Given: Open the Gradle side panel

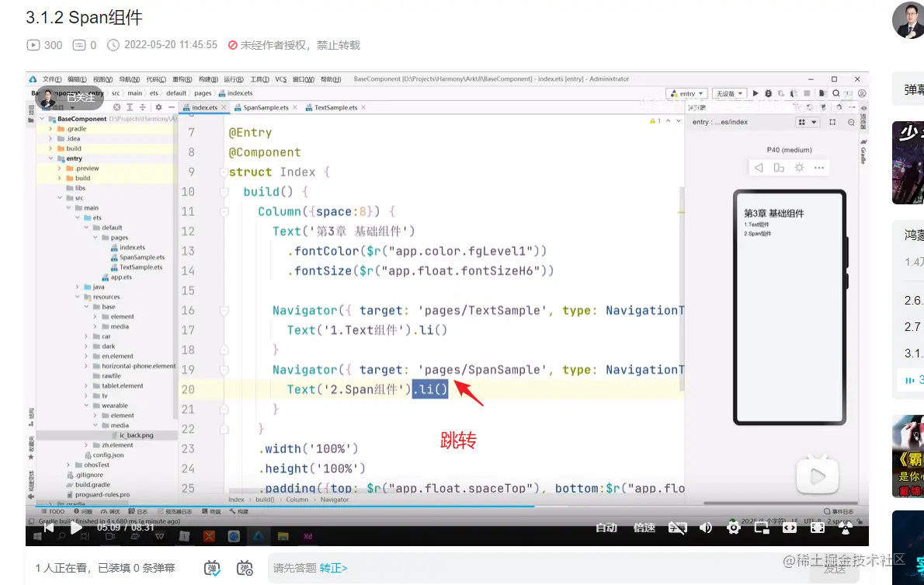Looking at the screenshot, I should click(863, 152).
